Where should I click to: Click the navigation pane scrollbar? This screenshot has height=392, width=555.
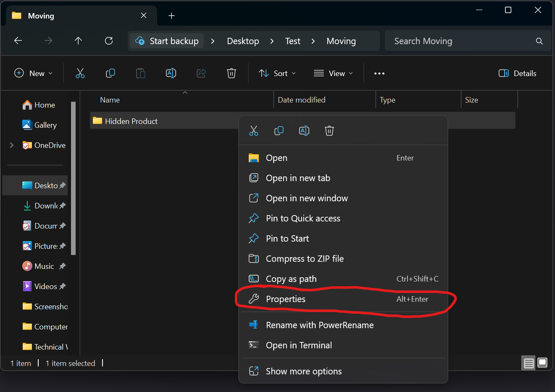(73, 178)
